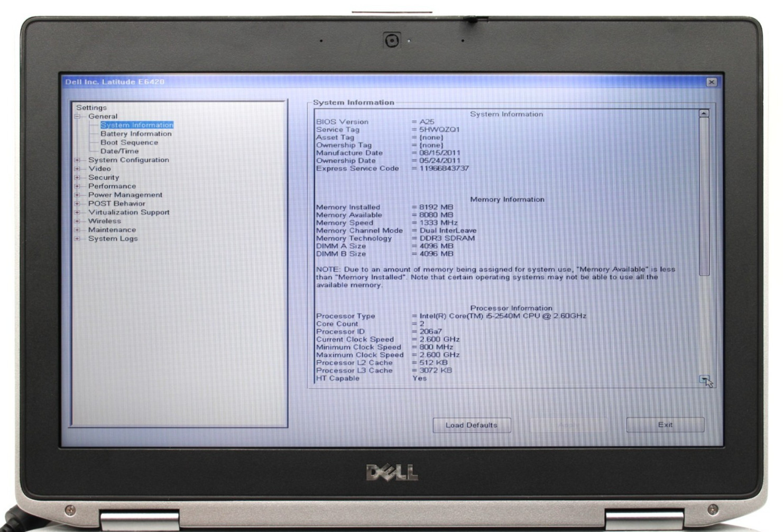Click the Dual InterLeave channel mode value
The image size is (783, 532).
448,231
